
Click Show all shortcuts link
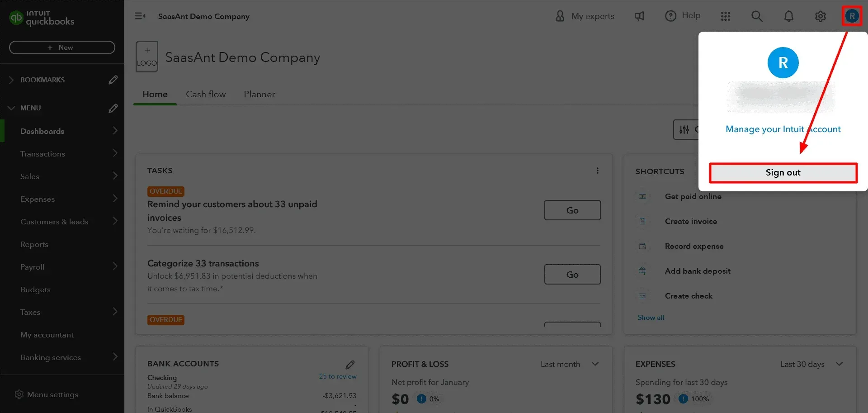click(x=651, y=318)
